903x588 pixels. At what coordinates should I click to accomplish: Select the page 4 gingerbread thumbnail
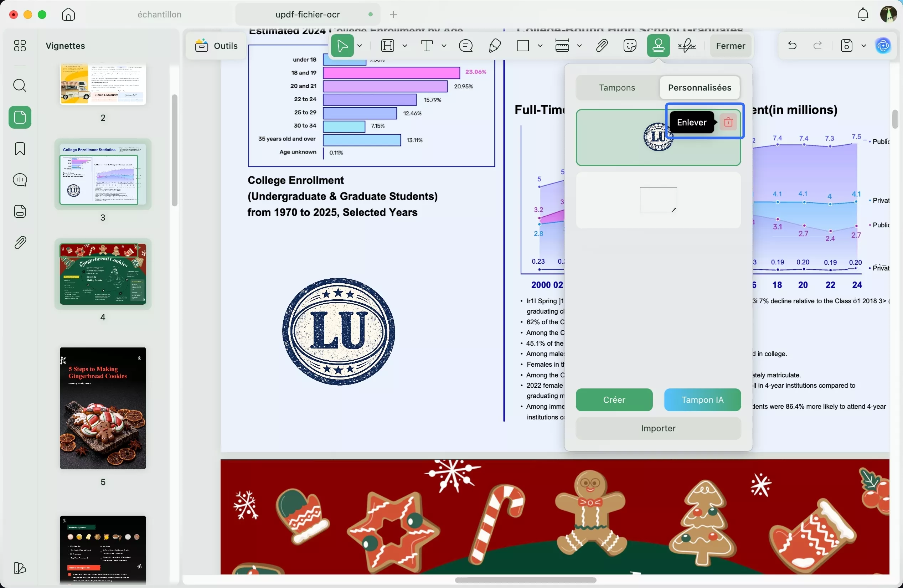[103, 274]
